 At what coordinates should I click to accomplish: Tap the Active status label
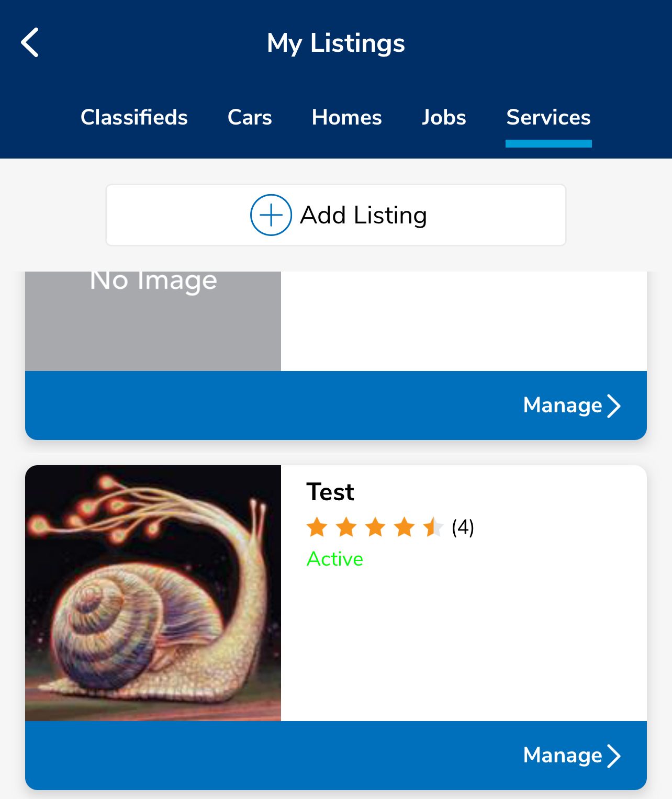pyautogui.click(x=334, y=559)
